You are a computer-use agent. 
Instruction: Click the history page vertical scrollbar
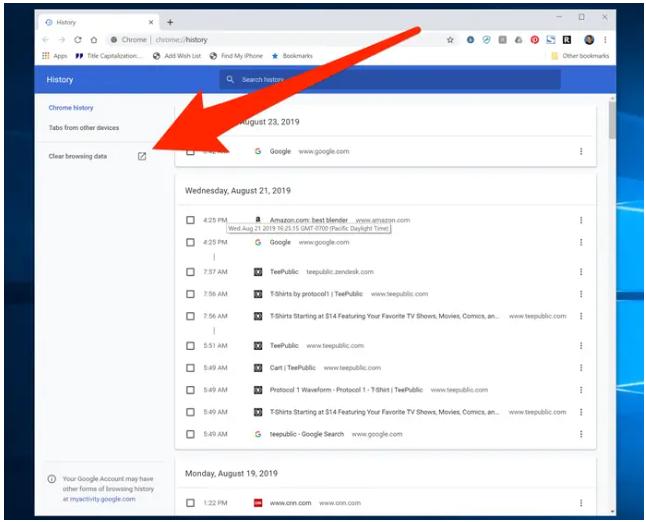(x=612, y=119)
